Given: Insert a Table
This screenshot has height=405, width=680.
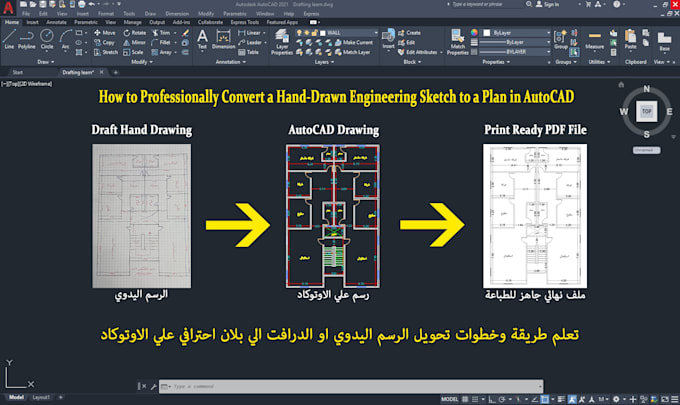Looking at the screenshot, I should [x=248, y=52].
